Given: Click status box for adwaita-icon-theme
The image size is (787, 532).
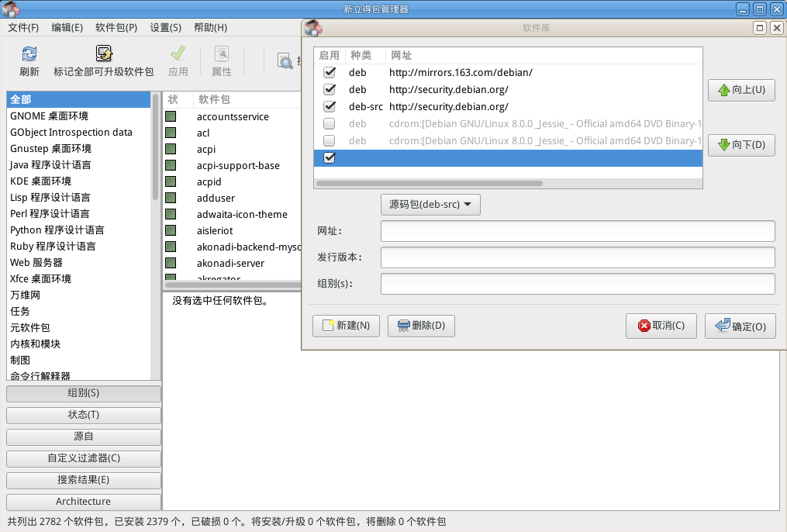Looking at the screenshot, I should [x=171, y=214].
